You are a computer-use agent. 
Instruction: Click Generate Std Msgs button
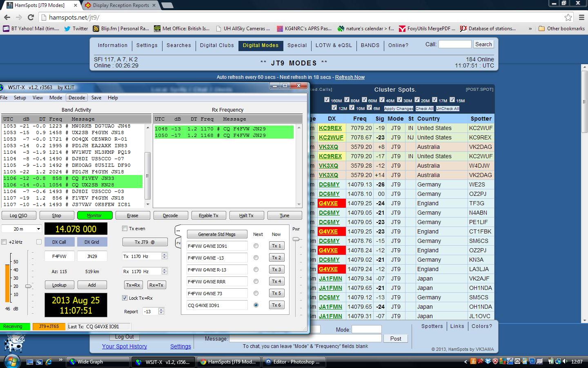pos(217,234)
